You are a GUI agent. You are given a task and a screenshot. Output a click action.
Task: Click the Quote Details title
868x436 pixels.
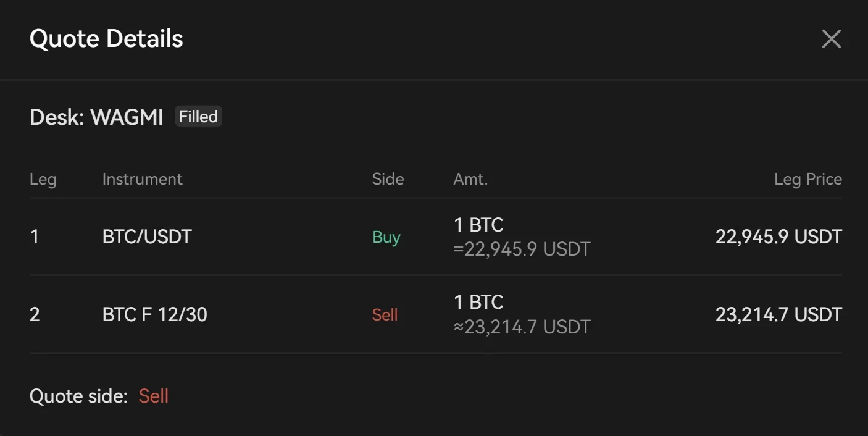(x=106, y=39)
